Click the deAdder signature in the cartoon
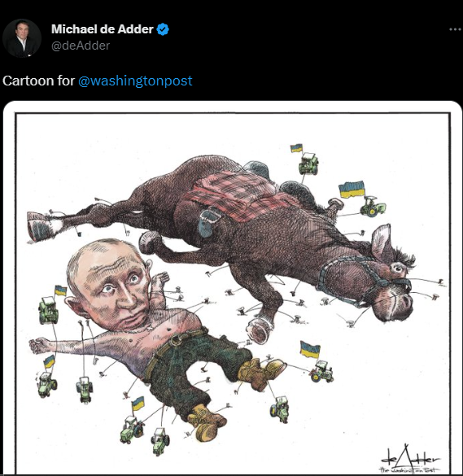 409,459
